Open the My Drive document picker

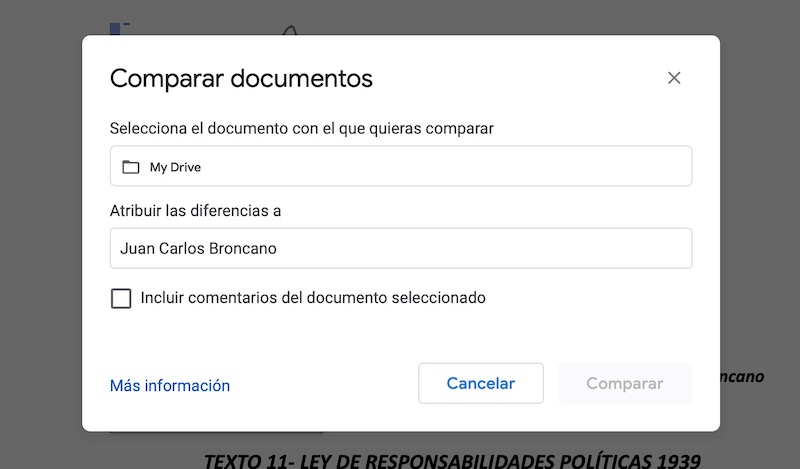point(400,166)
